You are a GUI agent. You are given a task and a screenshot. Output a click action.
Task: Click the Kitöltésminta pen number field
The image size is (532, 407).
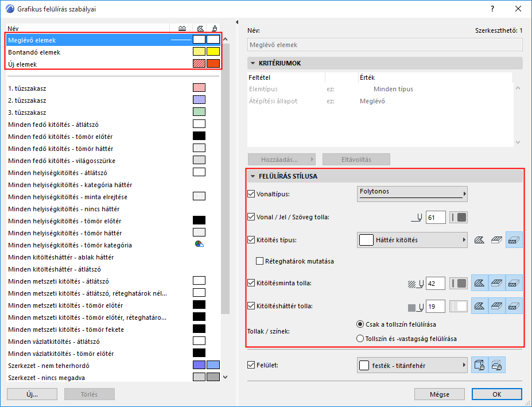tap(436, 284)
